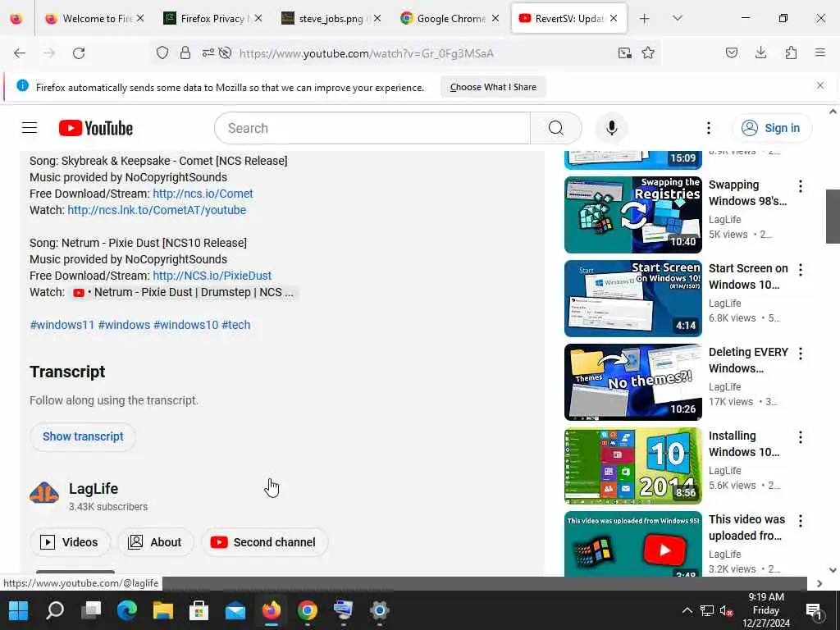Screen dimensions: 840x630
Task: Start voice search with microphone icon
Action: point(611,128)
